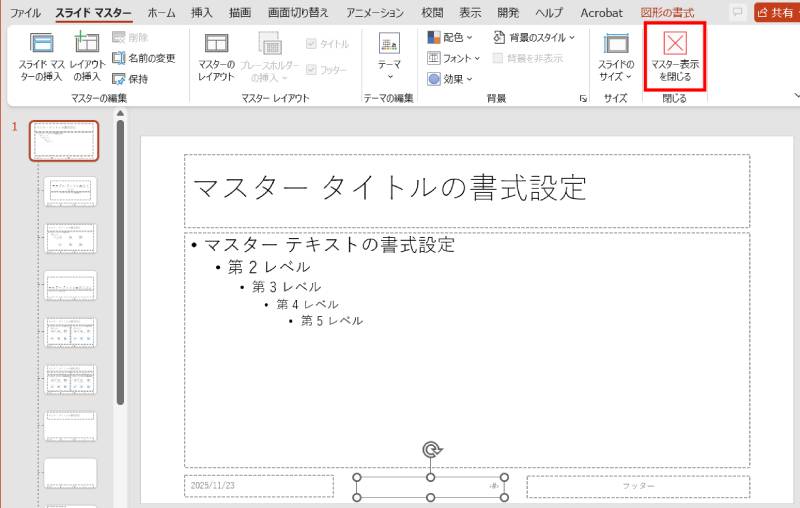Image resolution: width=800 pixels, height=508 pixels.
Task: Click the '第 3 レベル' bullet text
Action: 287,287
